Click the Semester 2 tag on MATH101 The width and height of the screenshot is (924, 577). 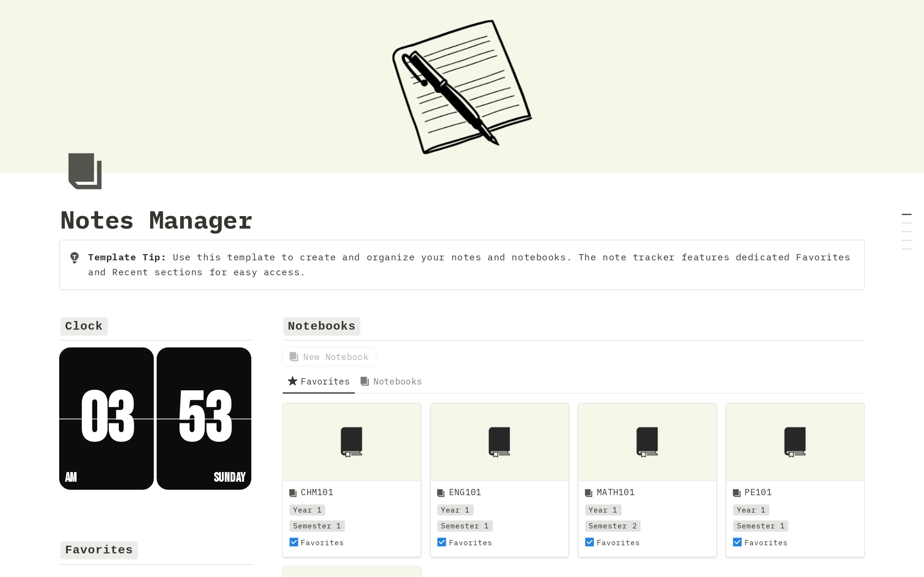(612, 526)
